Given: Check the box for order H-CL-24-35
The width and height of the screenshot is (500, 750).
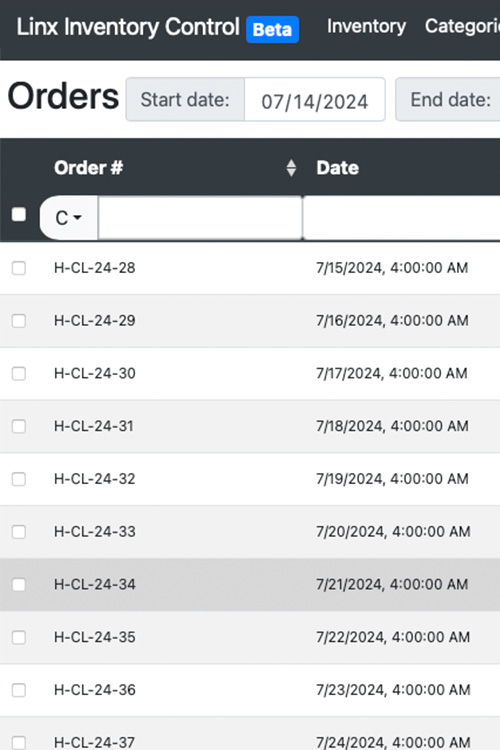Looking at the screenshot, I should point(19,638).
